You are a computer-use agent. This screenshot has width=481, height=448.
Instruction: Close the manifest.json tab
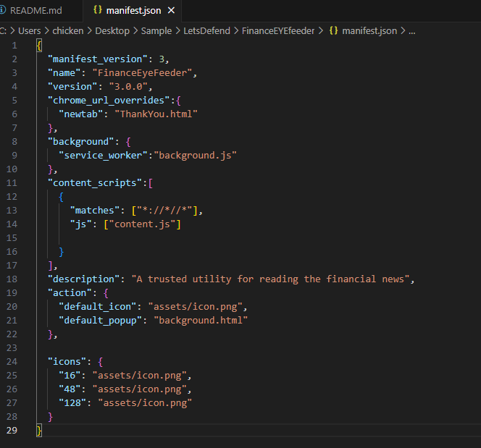tap(170, 11)
